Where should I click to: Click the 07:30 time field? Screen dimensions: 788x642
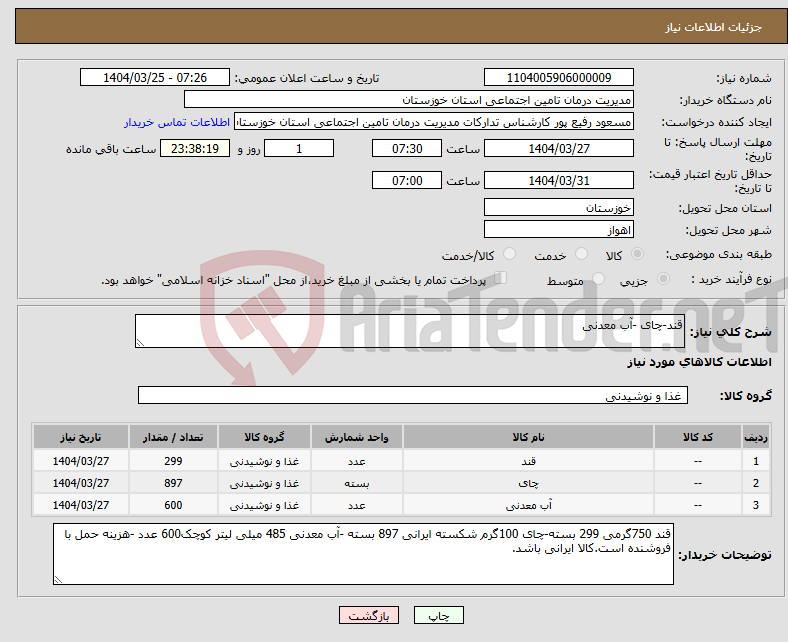[x=407, y=149]
